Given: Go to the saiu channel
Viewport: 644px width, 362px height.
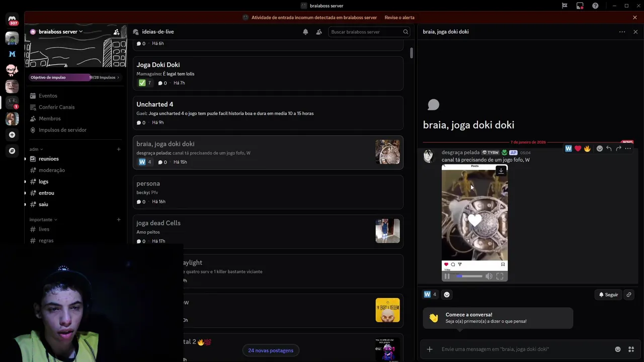Looking at the screenshot, I should point(75,204).
